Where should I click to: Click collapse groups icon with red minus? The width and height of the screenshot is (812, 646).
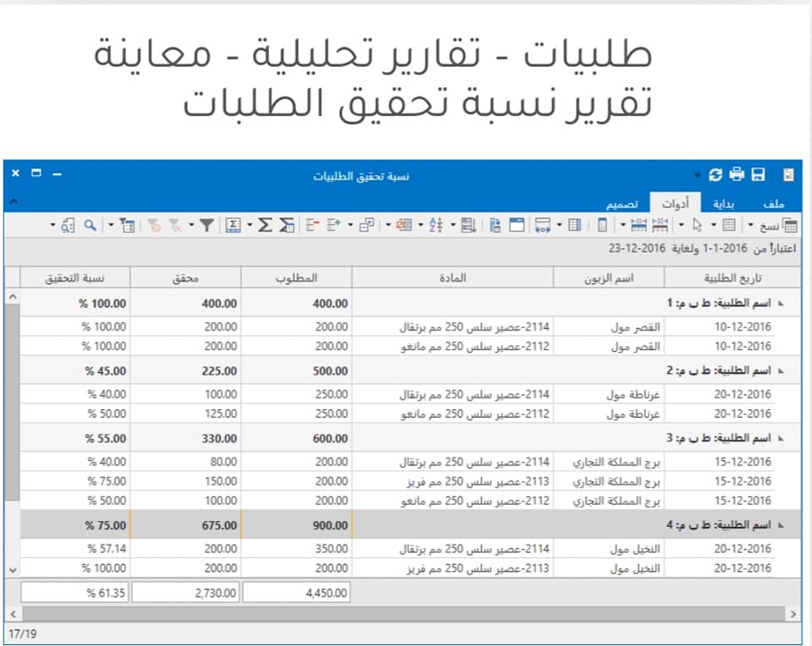pos(312,225)
